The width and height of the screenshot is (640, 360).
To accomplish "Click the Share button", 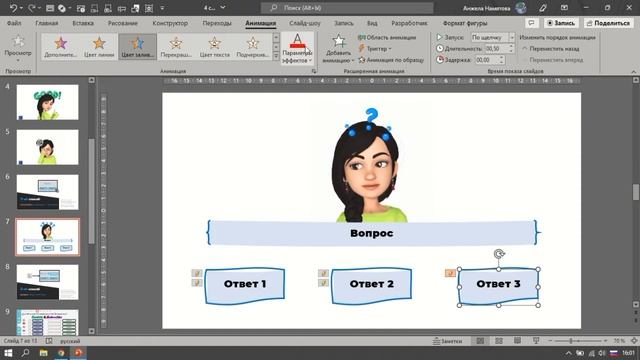I will [608, 23].
